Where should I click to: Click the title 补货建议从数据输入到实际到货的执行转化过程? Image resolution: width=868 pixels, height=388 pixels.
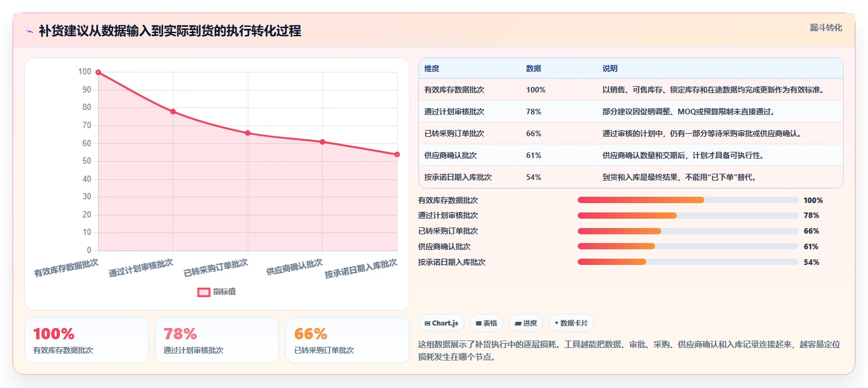pyautogui.click(x=170, y=31)
